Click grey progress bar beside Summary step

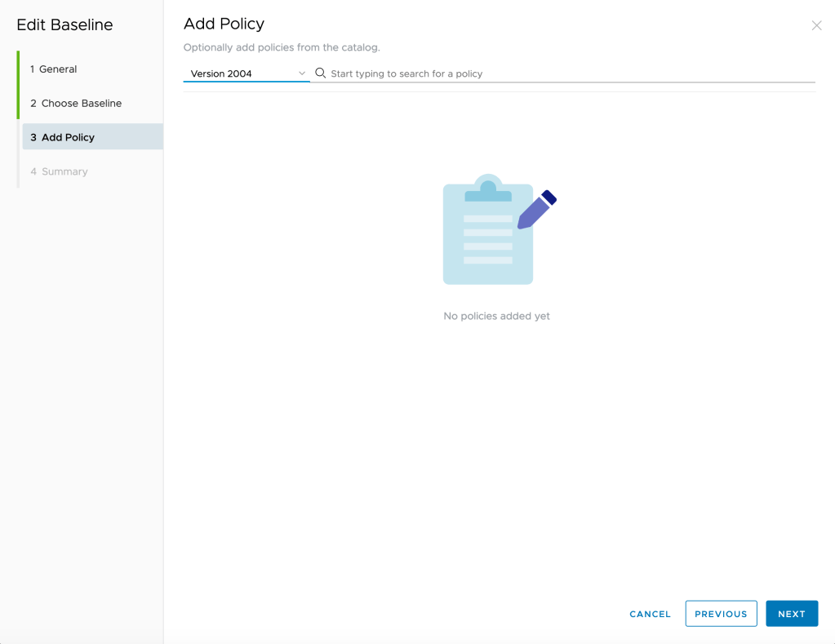18,171
